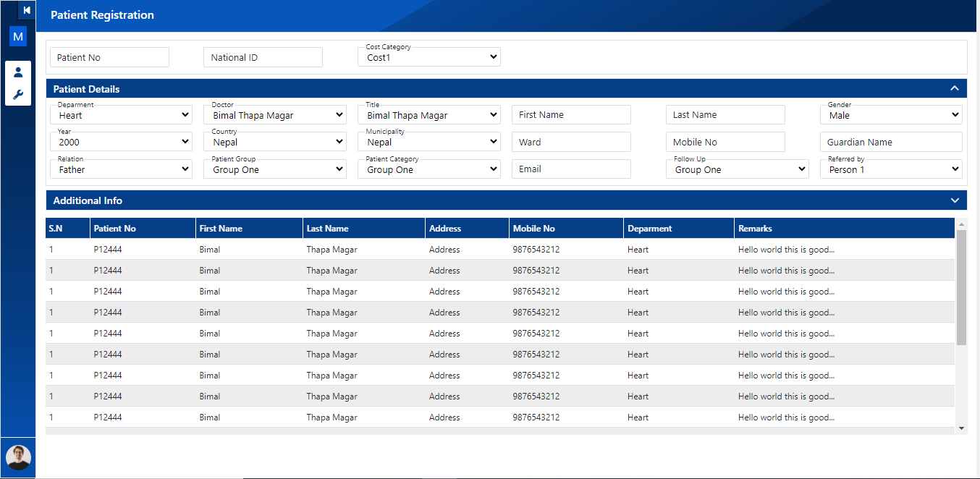Expand the Additional Info section
Viewport: 980px width, 479px height.
click(954, 200)
